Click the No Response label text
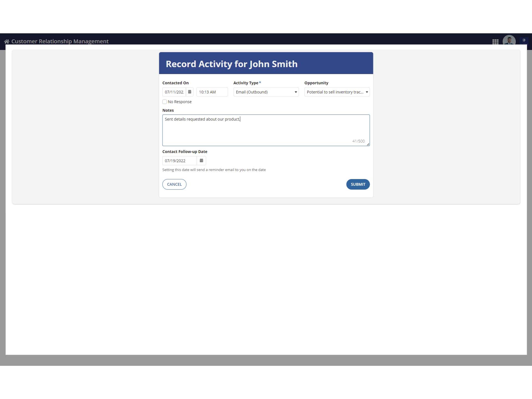 [x=180, y=102]
